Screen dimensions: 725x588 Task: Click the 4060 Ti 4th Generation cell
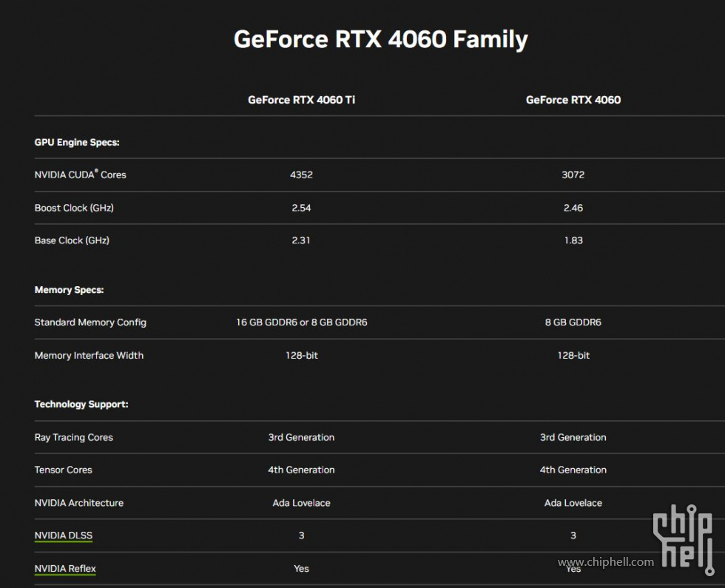pyautogui.click(x=302, y=470)
